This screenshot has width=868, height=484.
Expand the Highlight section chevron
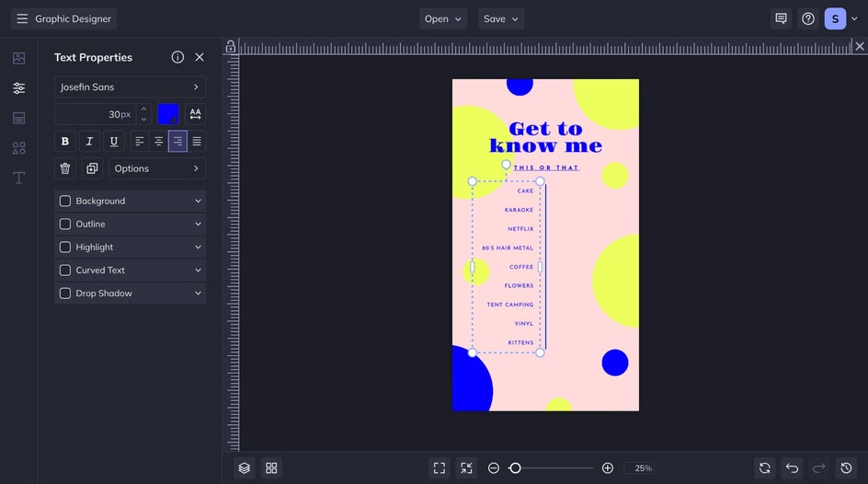198,248
